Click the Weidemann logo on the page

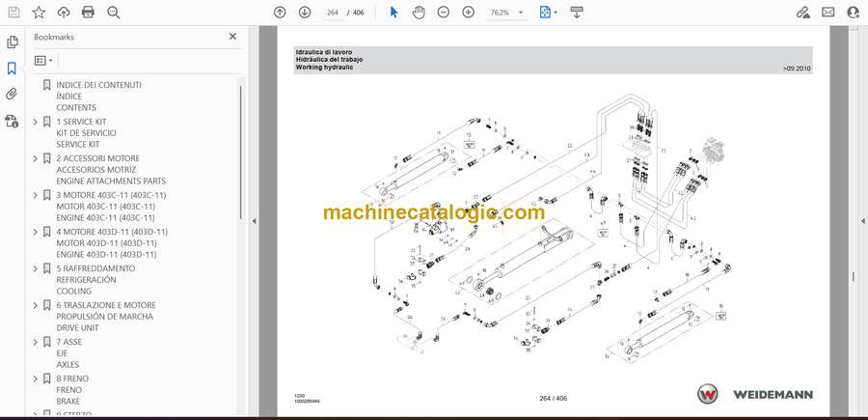(754, 394)
